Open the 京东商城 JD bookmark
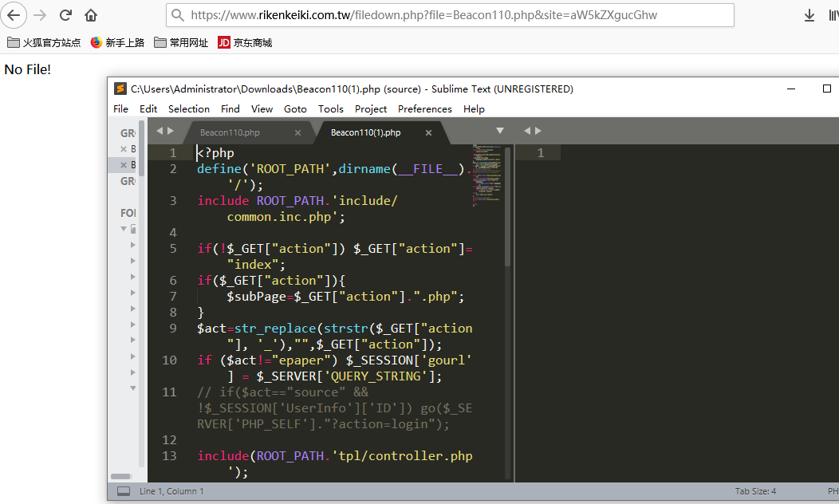This screenshot has width=839, height=504. pyautogui.click(x=245, y=43)
